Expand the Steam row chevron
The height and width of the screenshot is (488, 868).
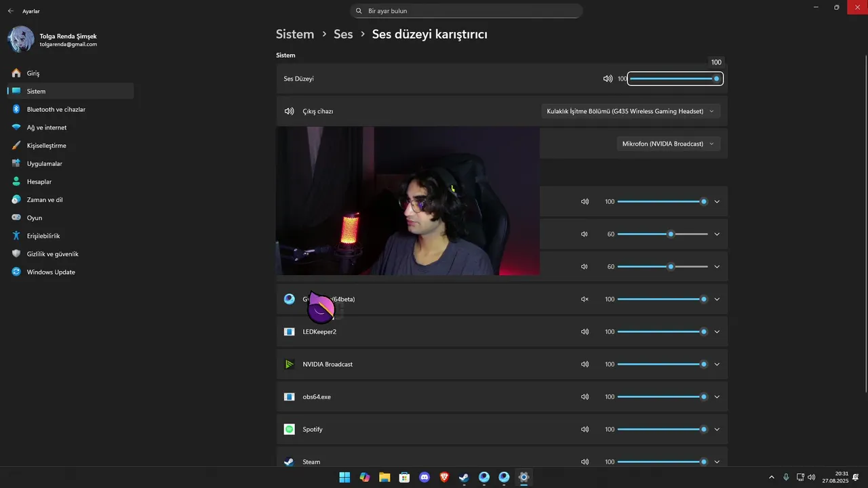point(717,462)
